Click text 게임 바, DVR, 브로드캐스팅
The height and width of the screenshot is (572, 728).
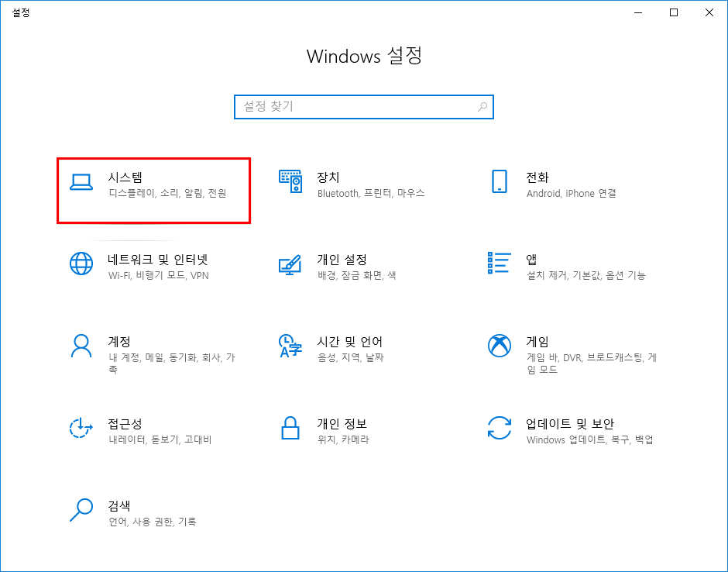tap(585, 357)
